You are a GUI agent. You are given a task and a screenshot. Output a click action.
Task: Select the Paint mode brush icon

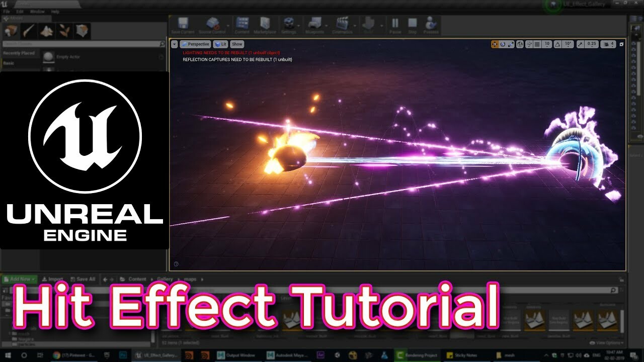coord(29,31)
